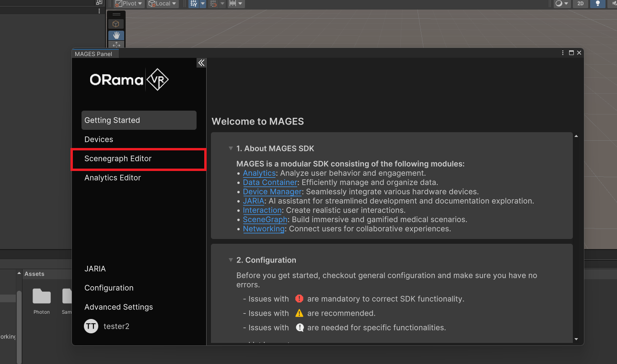Click the ruler snapping icon
The height and width of the screenshot is (364, 617).
[233, 3]
